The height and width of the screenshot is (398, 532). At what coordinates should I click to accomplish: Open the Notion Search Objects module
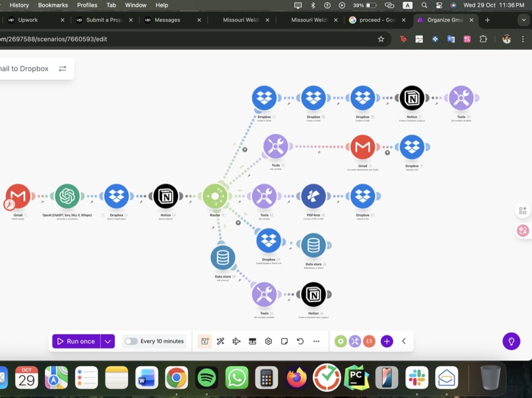coord(165,196)
